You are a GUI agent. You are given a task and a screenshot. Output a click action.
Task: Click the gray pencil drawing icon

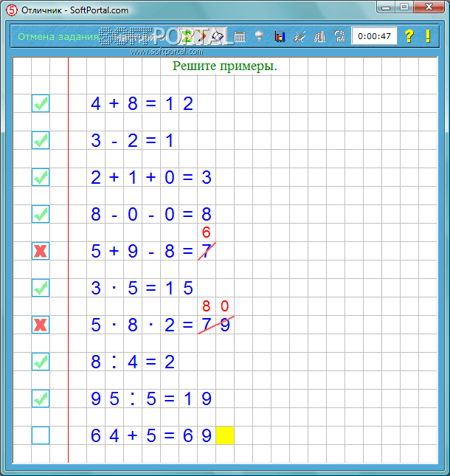click(x=300, y=37)
